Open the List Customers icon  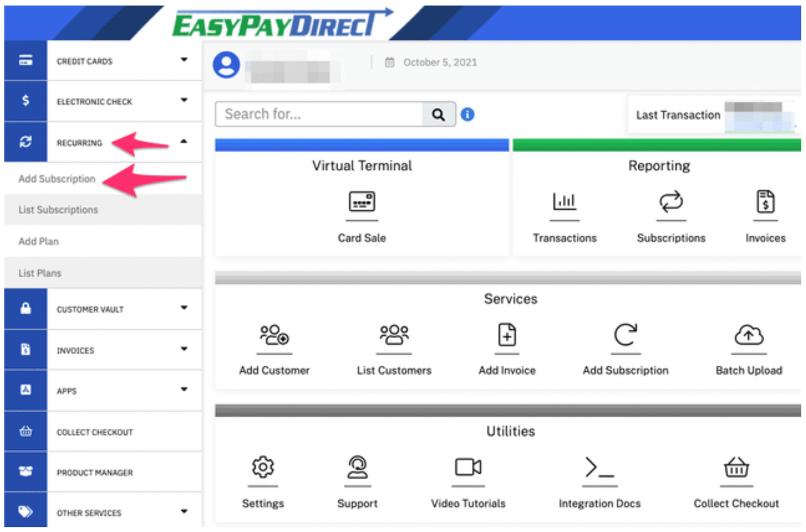click(394, 335)
